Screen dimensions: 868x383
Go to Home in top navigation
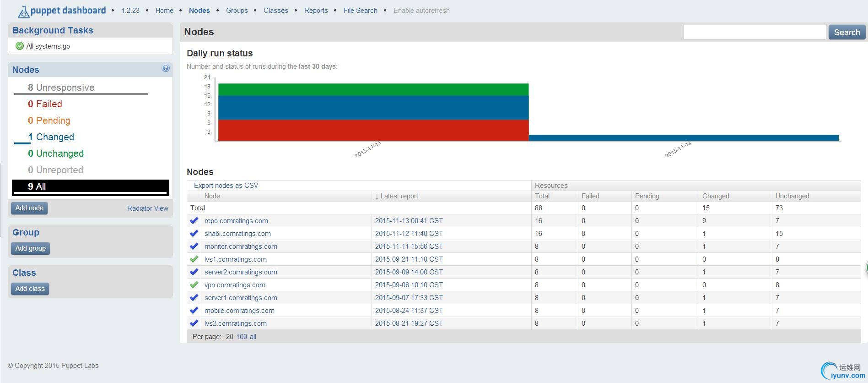(x=164, y=11)
